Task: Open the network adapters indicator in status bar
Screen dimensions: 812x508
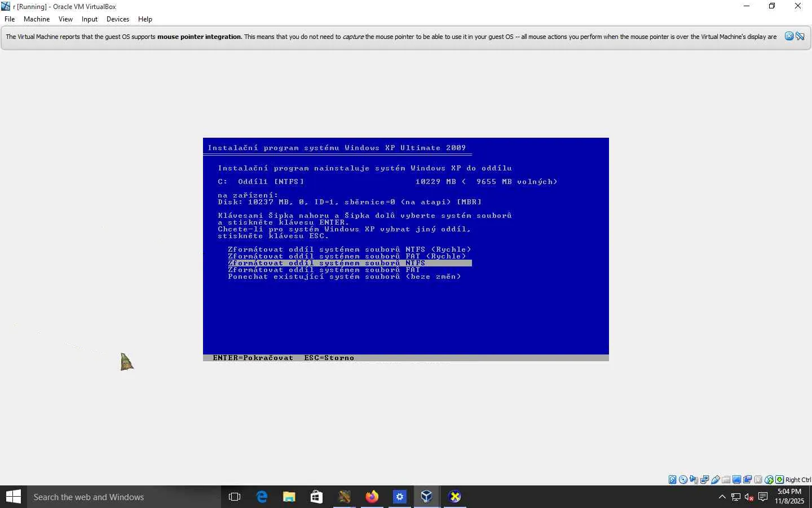Action: click(x=705, y=480)
